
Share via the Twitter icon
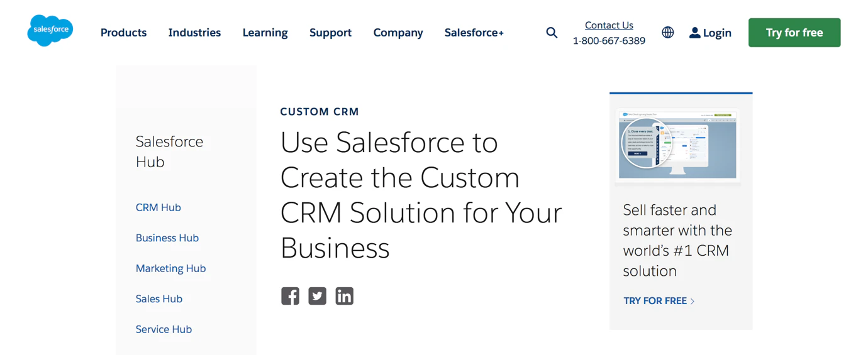pyautogui.click(x=317, y=296)
